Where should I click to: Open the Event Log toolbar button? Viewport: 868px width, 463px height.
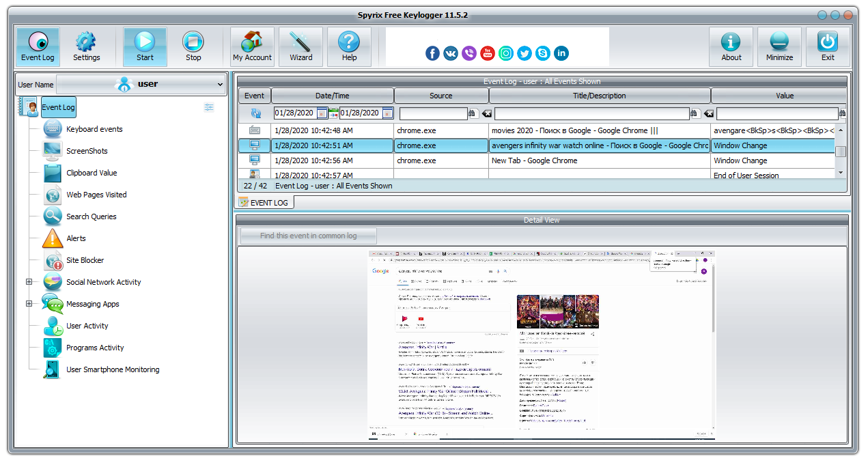(x=38, y=46)
